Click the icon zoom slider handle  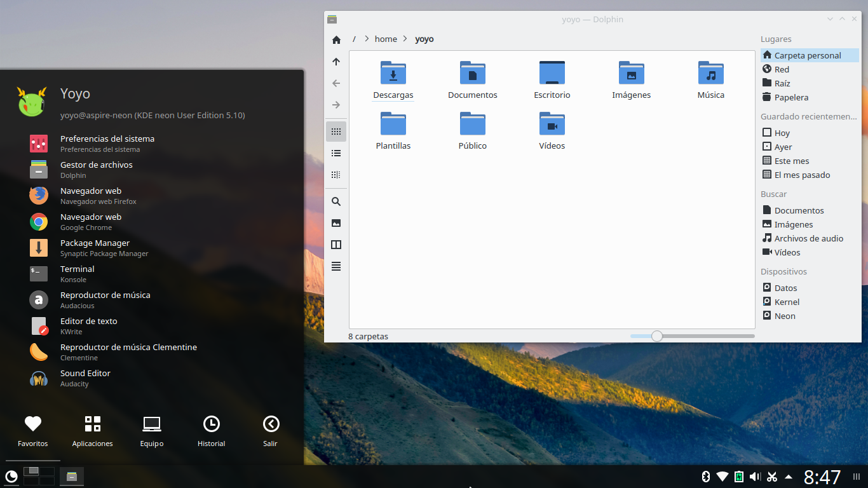pos(657,336)
